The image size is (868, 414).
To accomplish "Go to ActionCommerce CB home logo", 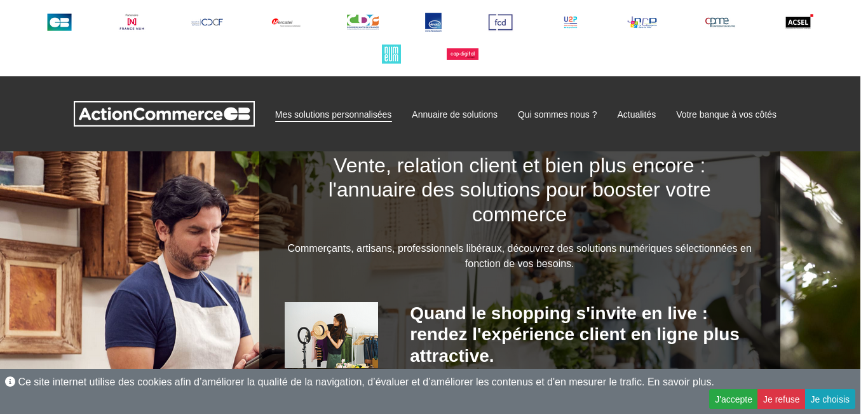I will pos(164,114).
